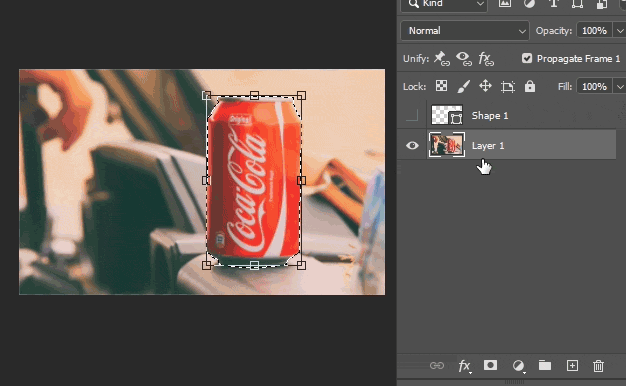Viewport: 626px width, 386px height.
Task: Filter layers by smart object icon
Action: pyautogui.click(x=602, y=4)
